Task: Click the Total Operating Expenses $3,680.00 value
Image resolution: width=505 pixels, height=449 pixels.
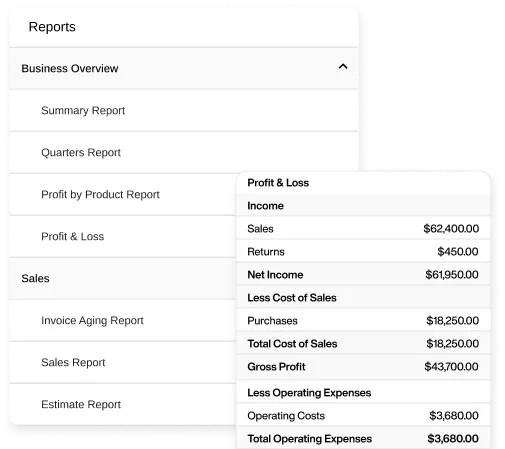Action: 453,439
